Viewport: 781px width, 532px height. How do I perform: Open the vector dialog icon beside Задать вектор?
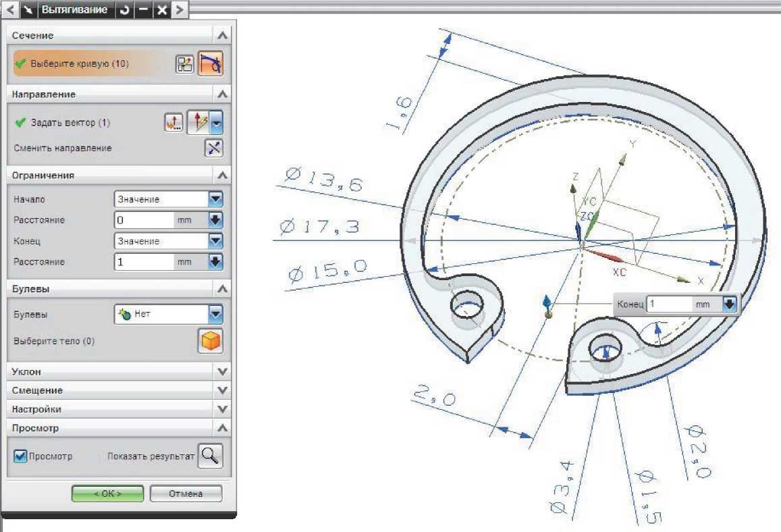pos(173,123)
